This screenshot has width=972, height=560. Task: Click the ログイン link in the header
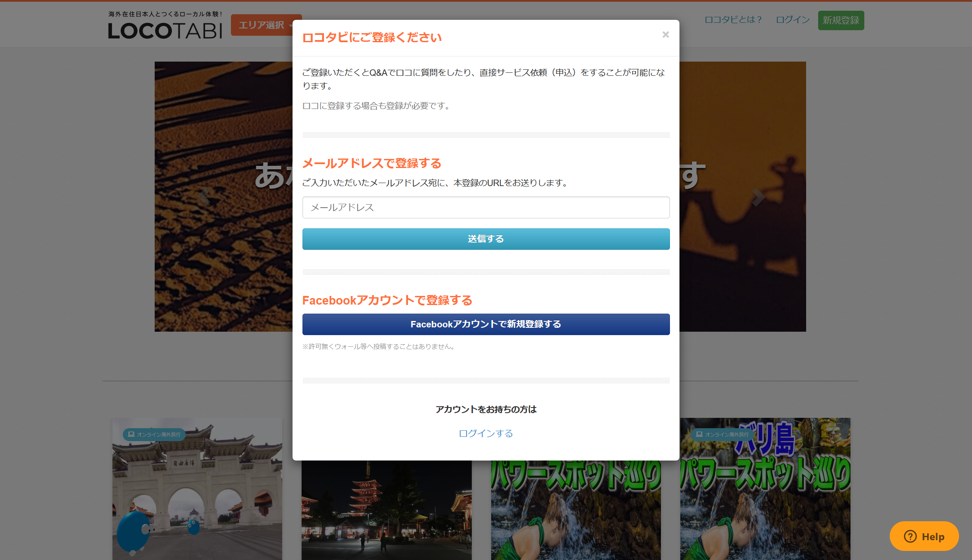pyautogui.click(x=792, y=20)
